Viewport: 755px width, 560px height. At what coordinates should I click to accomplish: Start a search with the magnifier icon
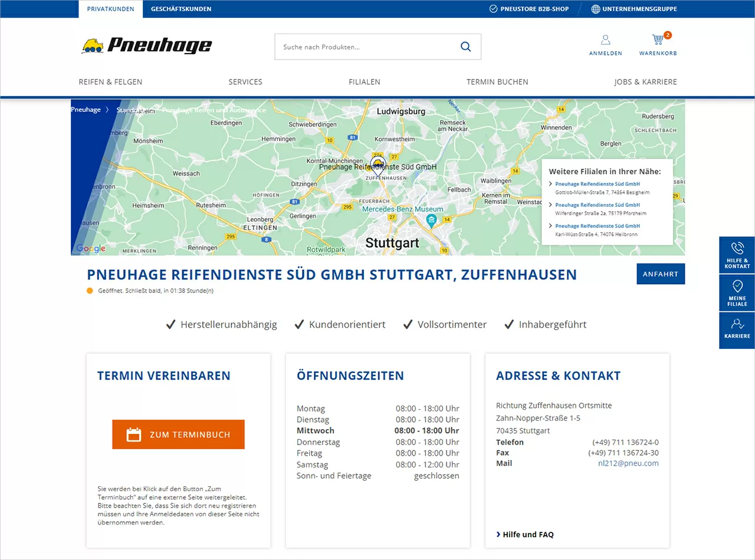tap(465, 47)
